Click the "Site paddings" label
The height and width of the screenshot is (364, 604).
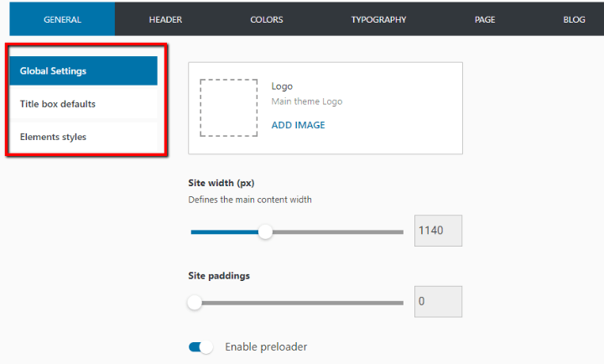click(219, 276)
